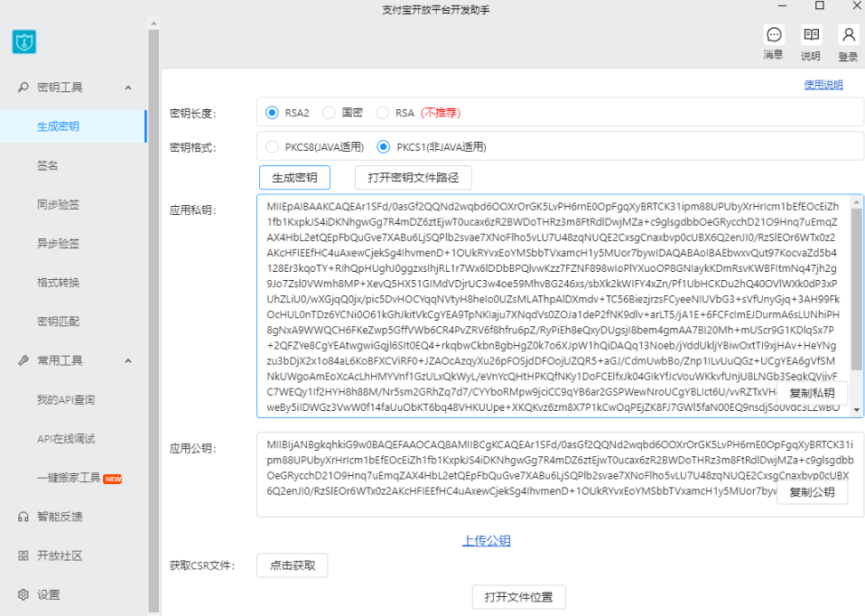The height and width of the screenshot is (616, 865).
Task: Click the private key scrollbar up arrow
Action: pos(857,202)
